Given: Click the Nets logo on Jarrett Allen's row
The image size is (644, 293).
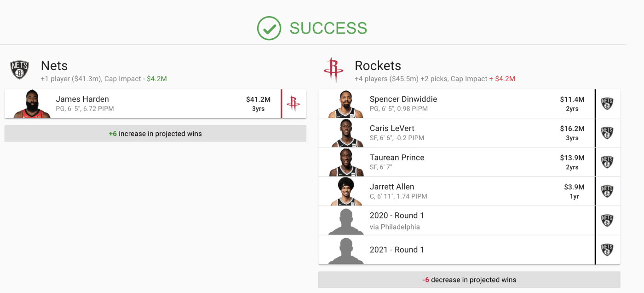Looking at the screenshot, I should (x=608, y=191).
